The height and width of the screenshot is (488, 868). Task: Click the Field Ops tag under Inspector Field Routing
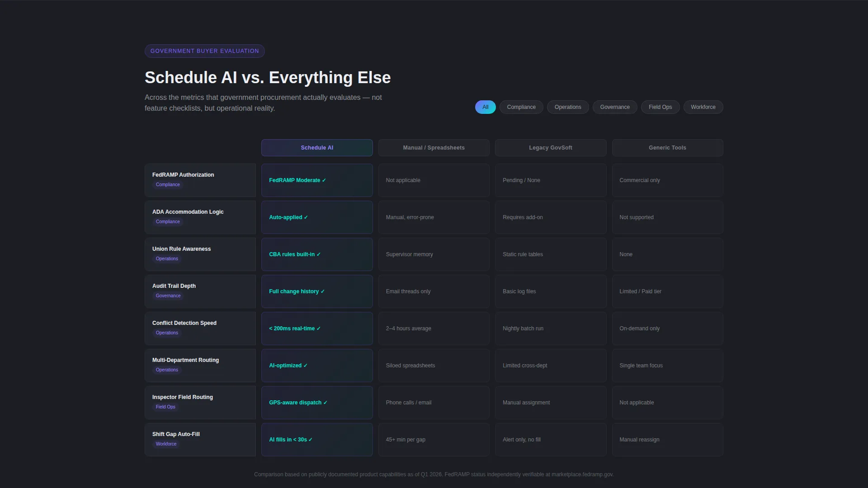click(x=165, y=407)
